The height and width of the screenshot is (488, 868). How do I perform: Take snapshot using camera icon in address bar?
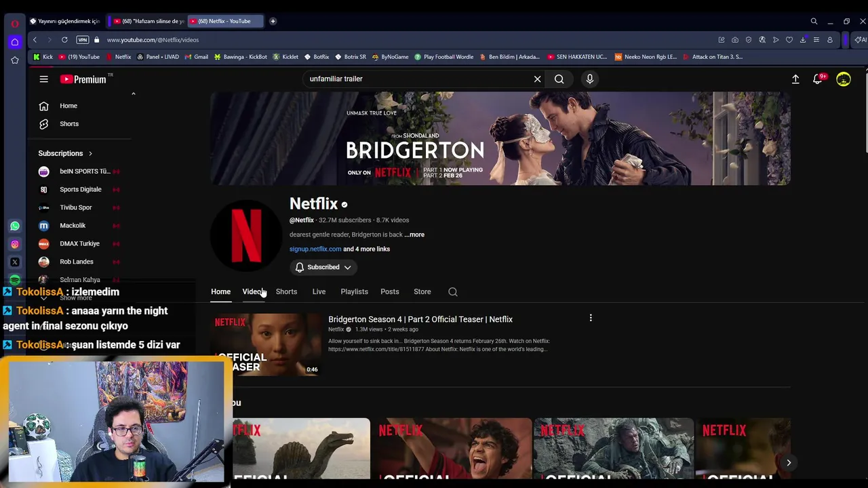point(735,40)
